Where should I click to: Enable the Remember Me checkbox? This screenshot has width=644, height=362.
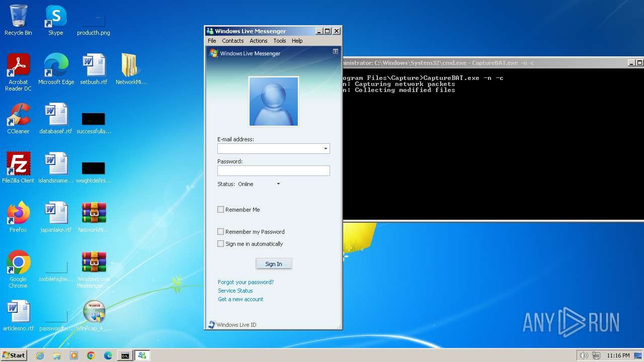point(220,210)
